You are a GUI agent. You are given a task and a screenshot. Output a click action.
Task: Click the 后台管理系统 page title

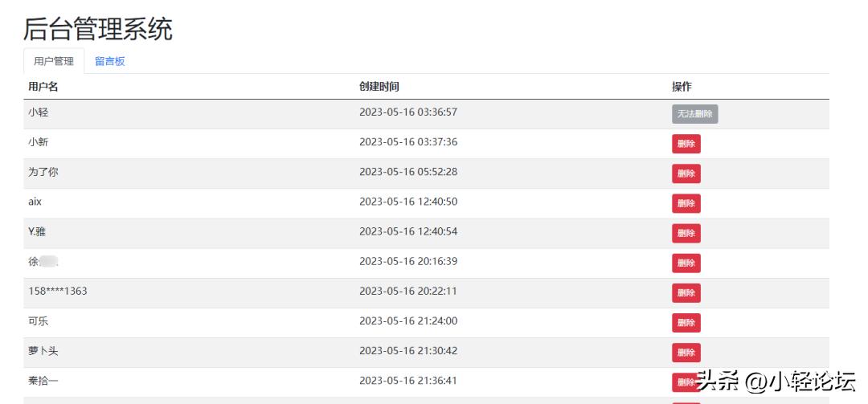click(x=97, y=29)
